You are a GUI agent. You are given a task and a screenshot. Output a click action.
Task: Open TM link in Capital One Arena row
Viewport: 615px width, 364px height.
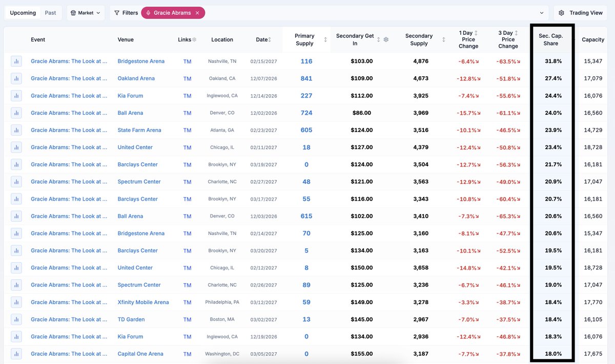(187, 354)
